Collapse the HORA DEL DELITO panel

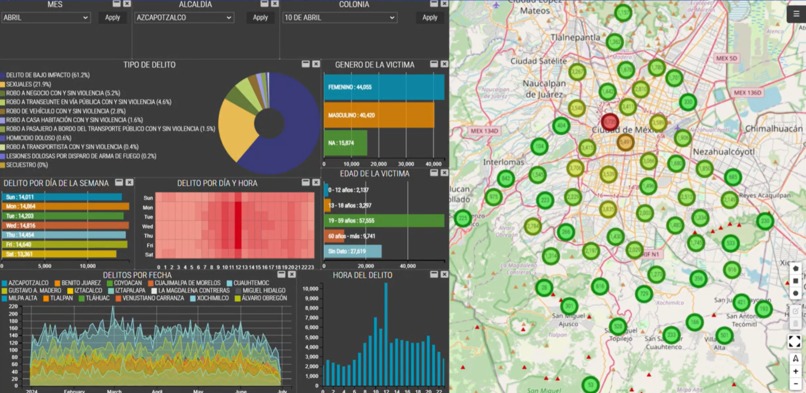click(434, 275)
